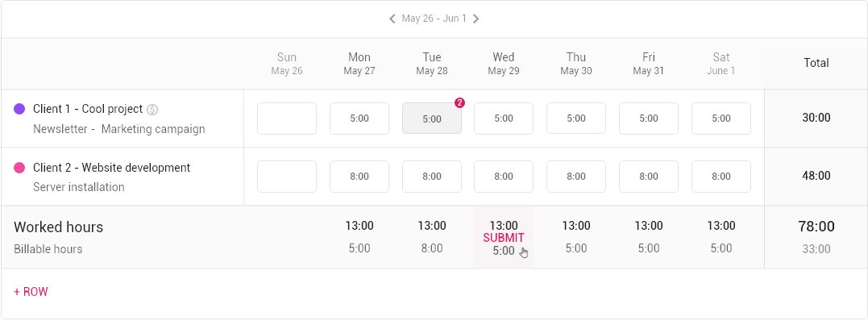Edit Wednesday 5:00 entry for Cool project

504,119
